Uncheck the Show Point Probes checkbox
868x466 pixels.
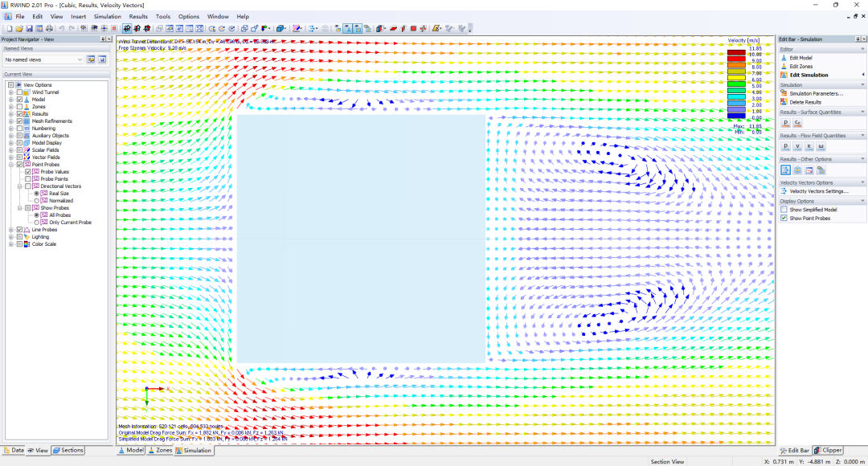click(784, 218)
